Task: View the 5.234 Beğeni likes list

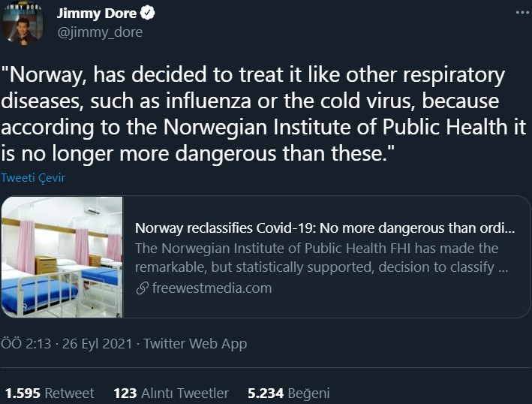Action: click(288, 393)
